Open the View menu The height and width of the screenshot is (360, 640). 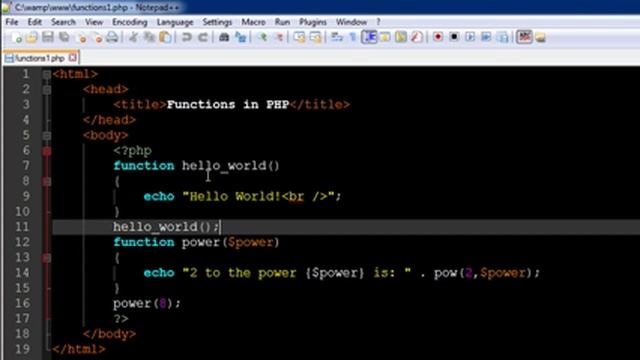click(x=94, y=22)
